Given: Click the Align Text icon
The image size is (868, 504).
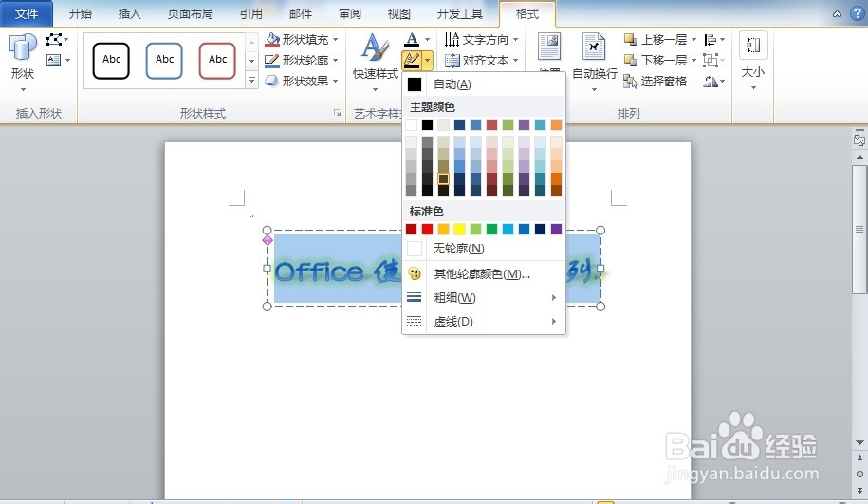Looking at the screenshot, I should coord(452,60).
